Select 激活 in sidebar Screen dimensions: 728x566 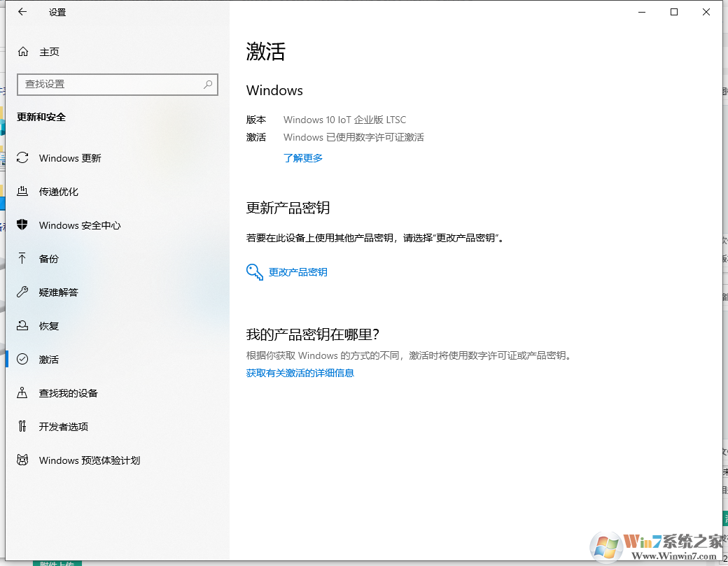pos(49,360)
